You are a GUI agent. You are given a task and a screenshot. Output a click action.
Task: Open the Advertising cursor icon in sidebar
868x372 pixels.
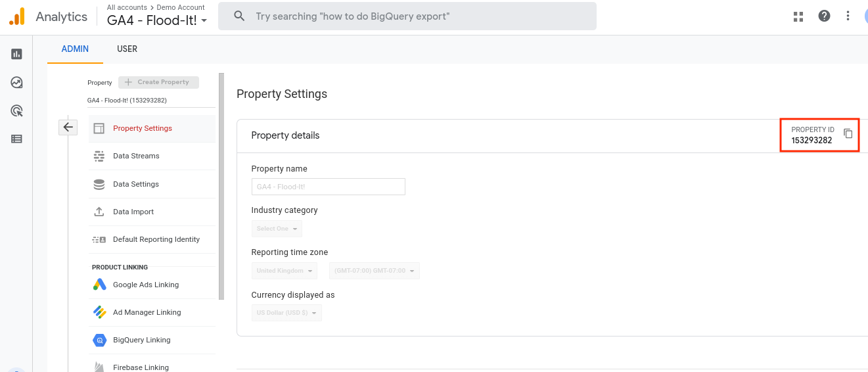pyautogui.click(x=16, y=110)
